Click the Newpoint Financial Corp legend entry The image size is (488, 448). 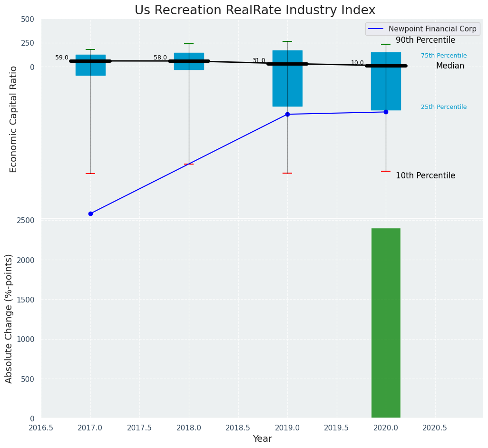pyautogui.click(x=432, y=29)
